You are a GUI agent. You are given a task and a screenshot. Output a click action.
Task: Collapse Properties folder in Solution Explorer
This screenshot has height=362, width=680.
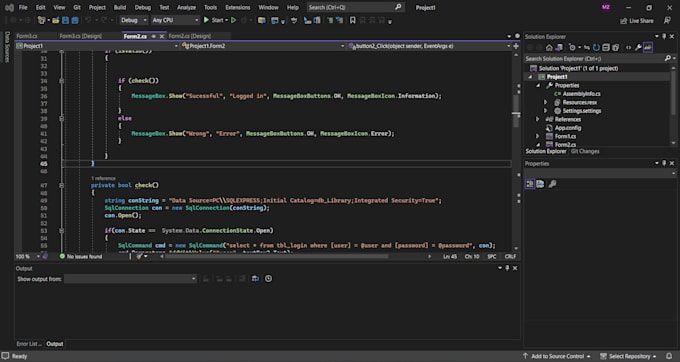(538, 85)
